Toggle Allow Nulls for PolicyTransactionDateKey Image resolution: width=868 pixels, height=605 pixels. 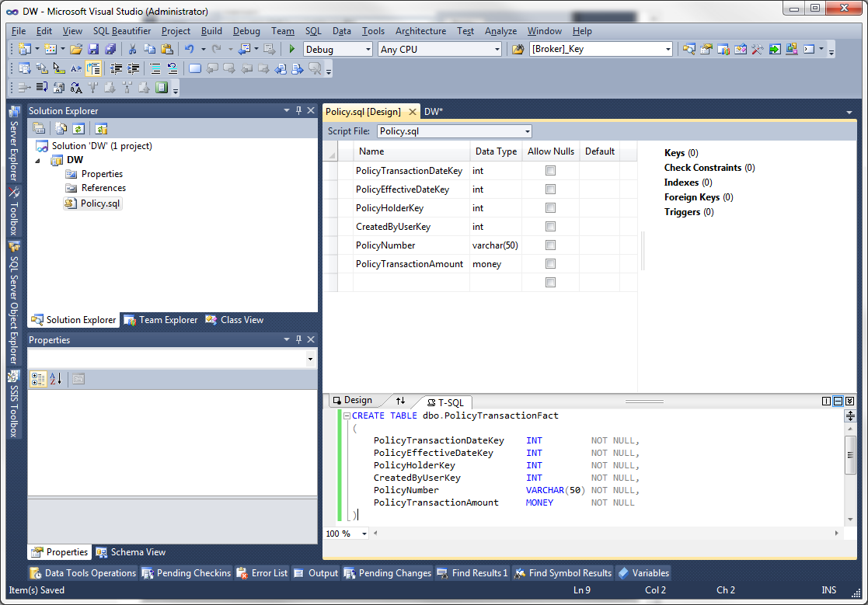(x=550, y=170)
